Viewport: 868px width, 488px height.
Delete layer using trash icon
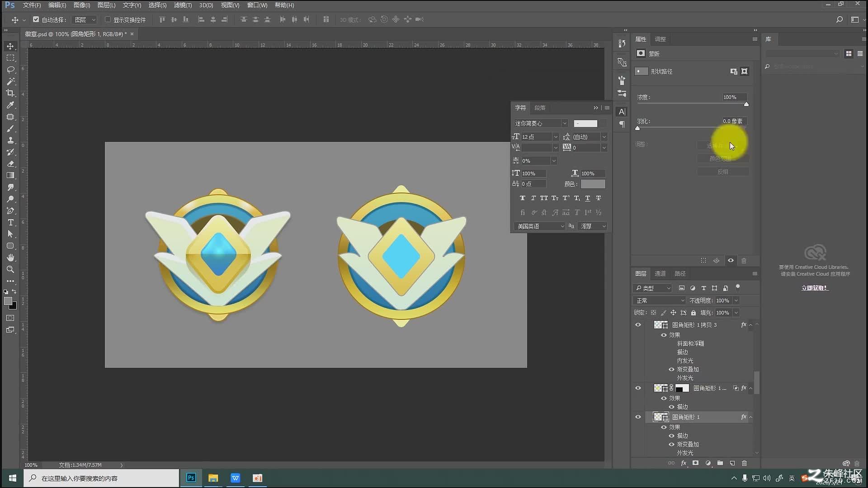click(744, 463)
